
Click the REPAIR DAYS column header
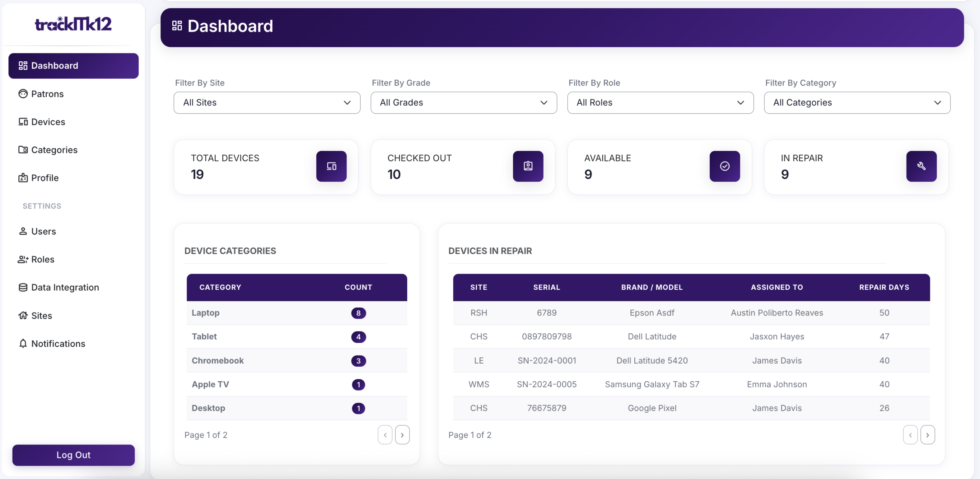pos(884,287)
